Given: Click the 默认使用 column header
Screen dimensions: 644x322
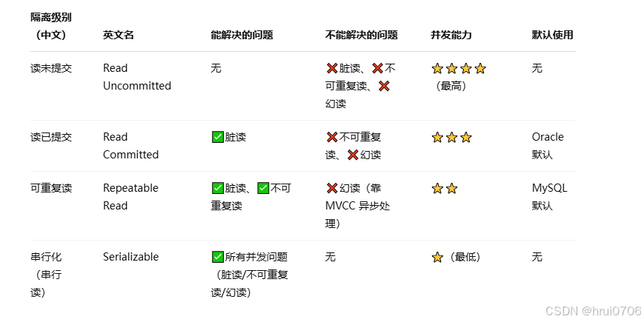Looking at the screenshot, I should point(552,35).
